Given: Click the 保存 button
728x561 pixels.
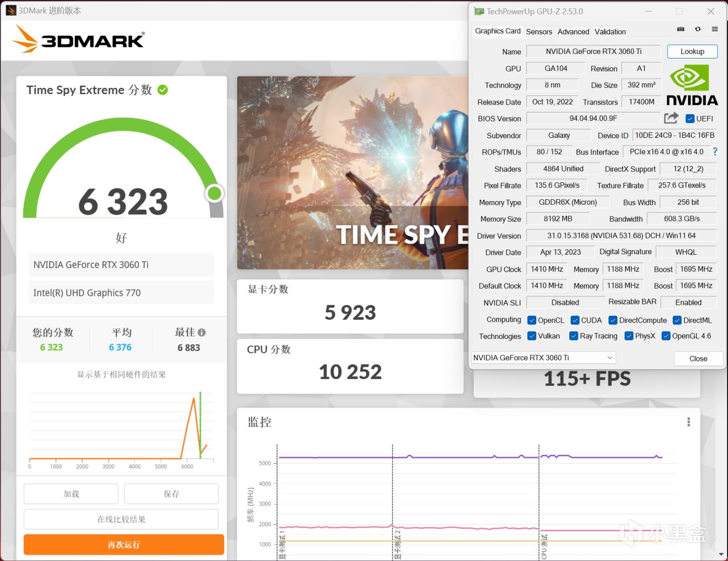Looking at the screenshot, I should (x=171, y=494).
